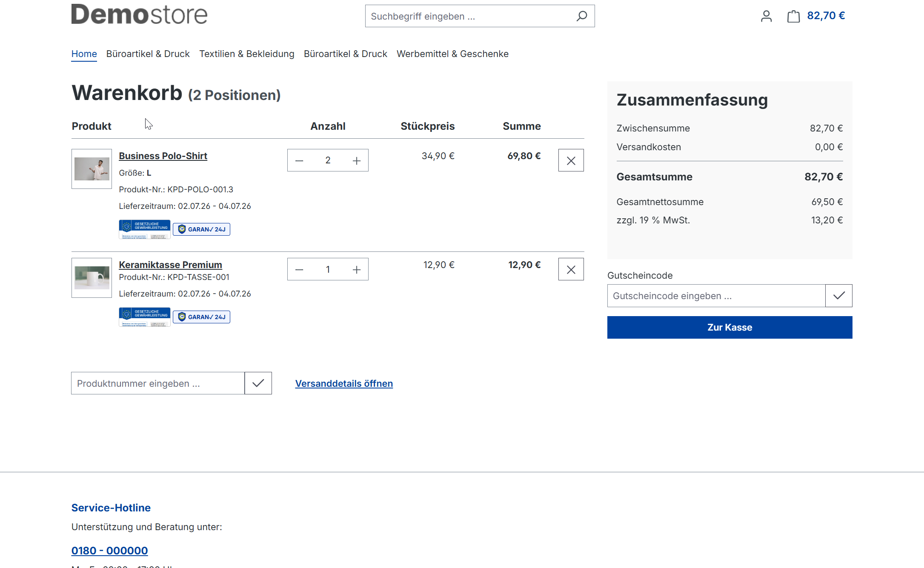Click the Zwischensumme 82,70 € value
The height and width of the screenshot is (568, 924).
826,128
